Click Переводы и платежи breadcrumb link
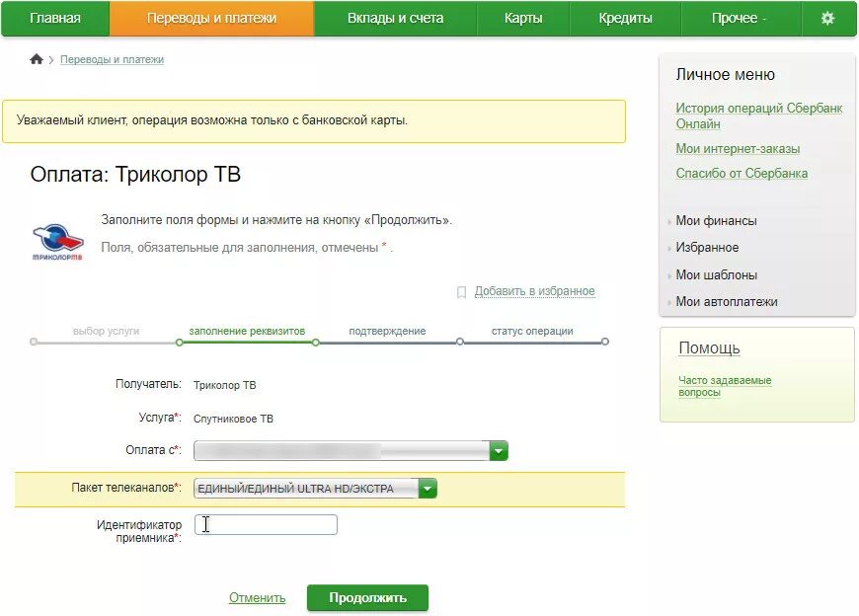Image resolution: width=859 pixels, height=616 pixels. (x=112, y=59)
